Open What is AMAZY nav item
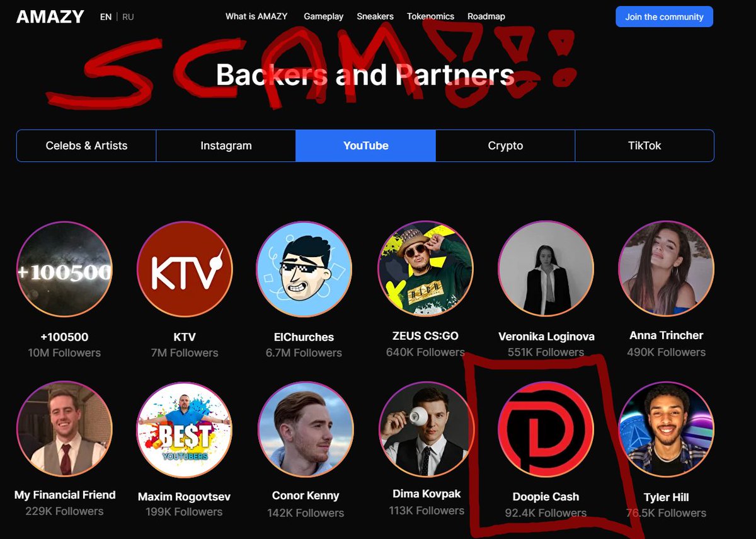 256,16
